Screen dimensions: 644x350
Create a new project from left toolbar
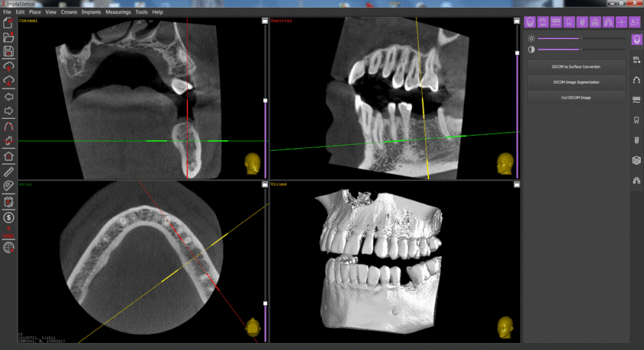[8, 23]
